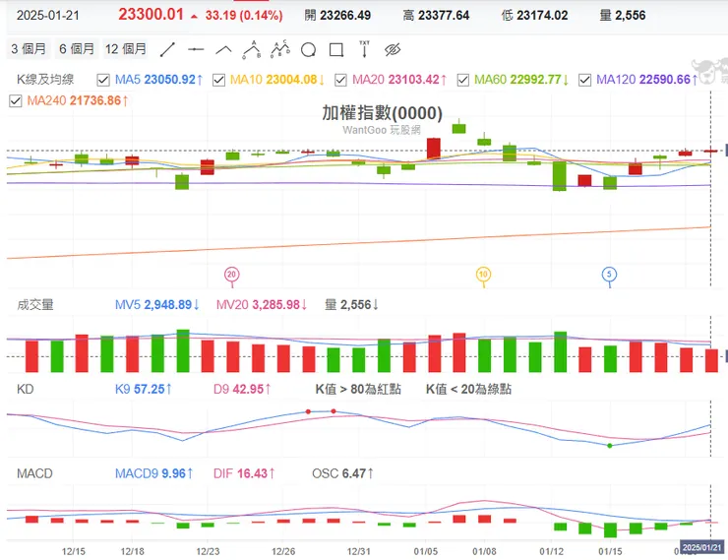Click the MA20 23103.42 value label
This screenshot has height=560, width=728.
[x=399, y=80]
